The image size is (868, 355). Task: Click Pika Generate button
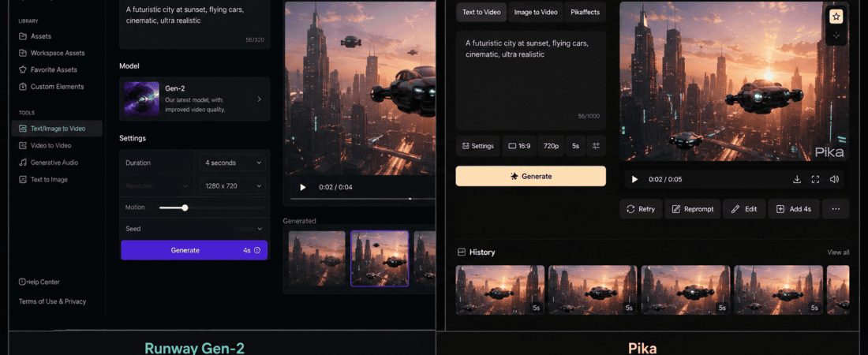[530, 176]
